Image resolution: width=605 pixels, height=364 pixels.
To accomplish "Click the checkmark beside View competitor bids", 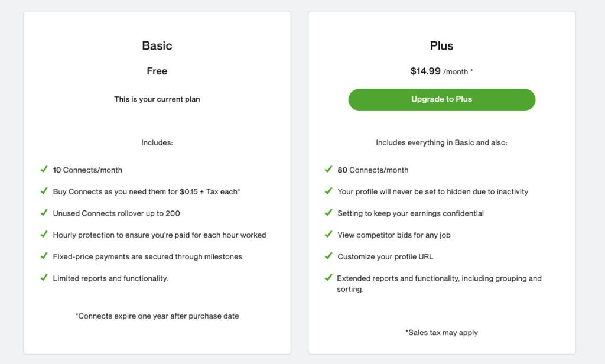I will click(x=328, y=234).
